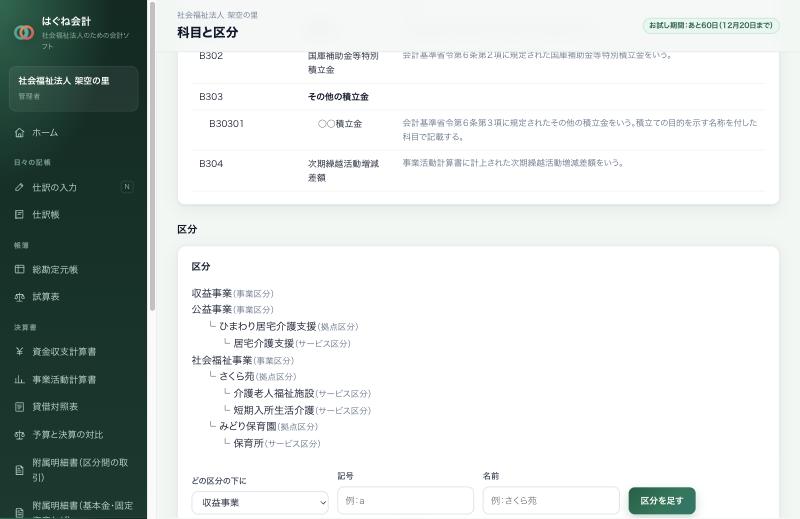Screen dimensions: 800x519
Task: Click the bar chart icon for 事業活動計算書
Action: coord(19,379)
